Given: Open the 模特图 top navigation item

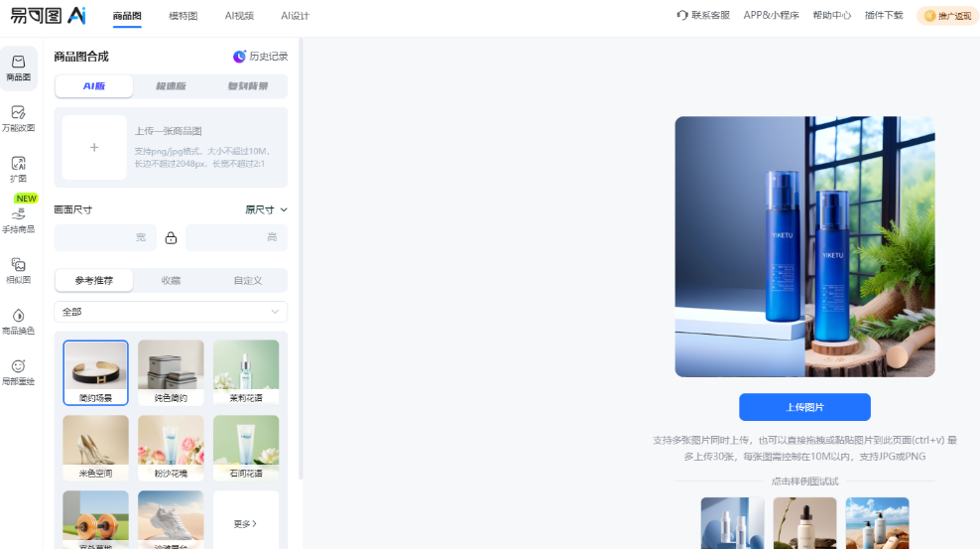Looking at the screenshot, I should click(184, 16).
